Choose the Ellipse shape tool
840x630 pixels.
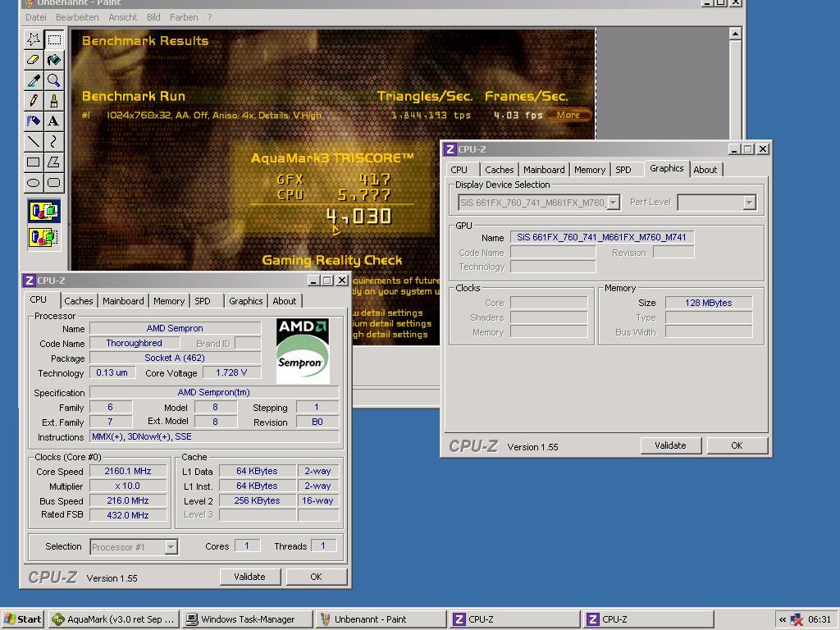point(33,183)
